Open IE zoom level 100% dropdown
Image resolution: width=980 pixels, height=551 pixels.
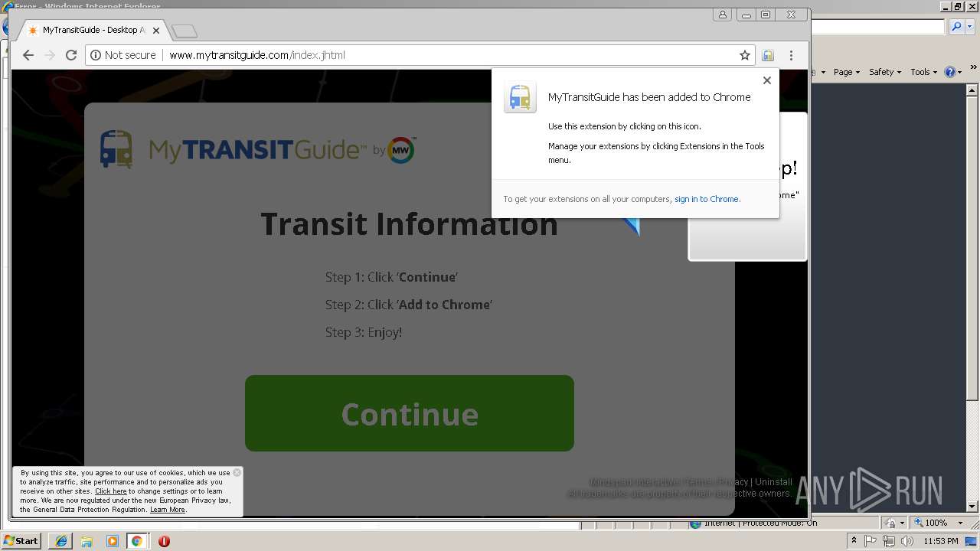point(960,523)
